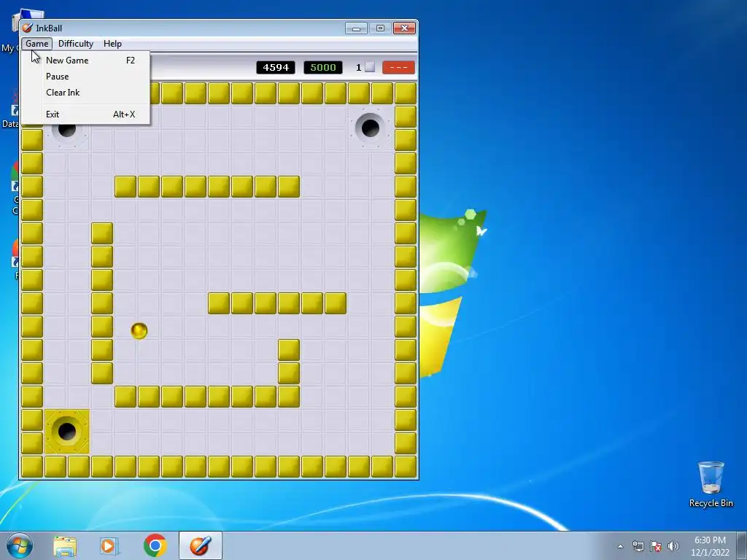Open the Game menu
This screenshot has width=747, height=560.
(36, 43)
